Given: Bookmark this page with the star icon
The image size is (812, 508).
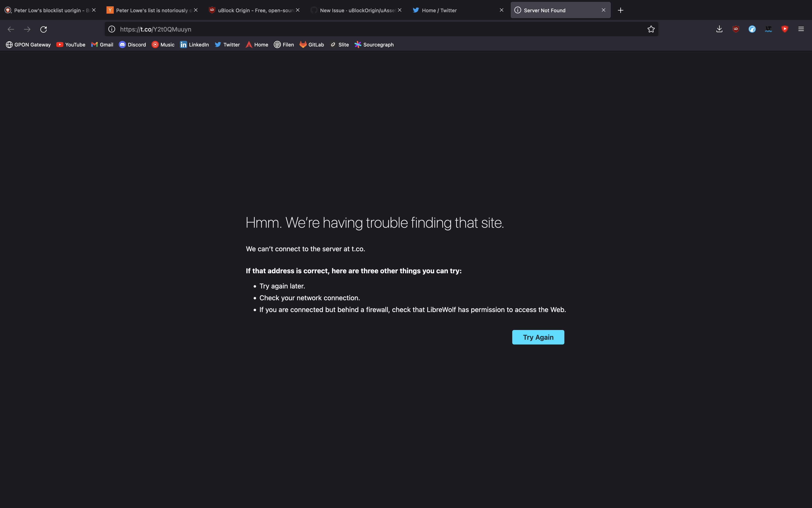Looking at the screenshot, I should click(x=651, y=29).
